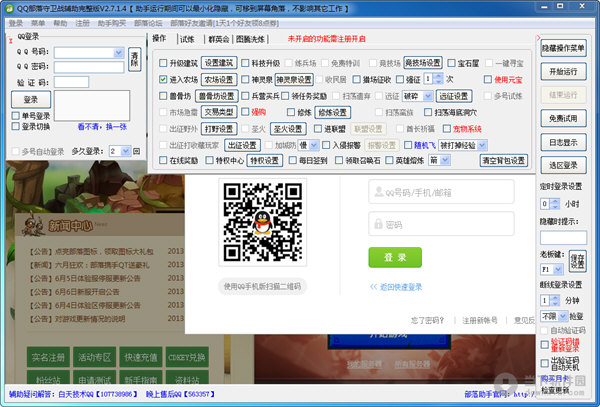Switch to the 试炼 tab
Image resolution: width=600 pixels, height=407 pixels.
pyautogui.click(x=187, y=39)
